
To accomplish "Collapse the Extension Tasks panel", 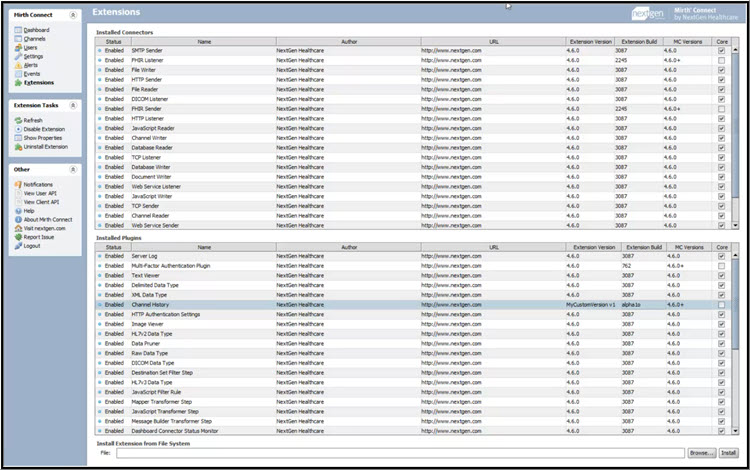I will [x=73, y=105].
